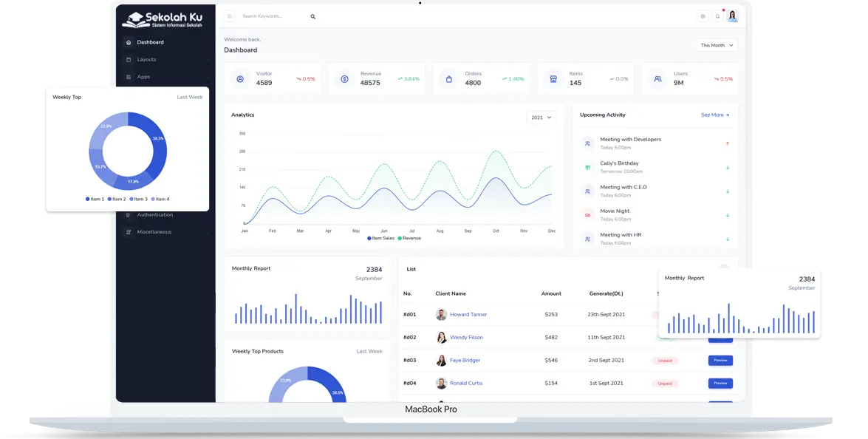Open settings gear icon in header

click(x=703, y=16)
